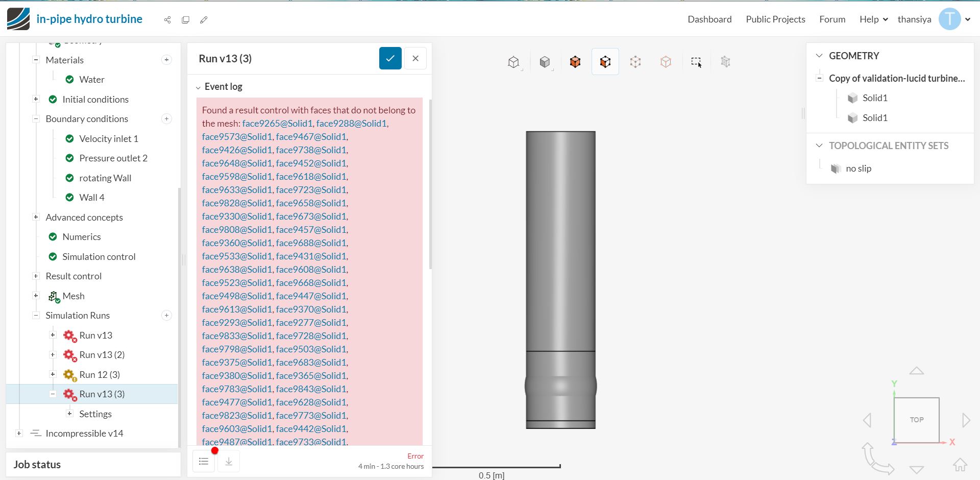This screenshot has height=480, width=980.
Task: Click the grayed mesh clip cube icon
Action: (725, 62)
